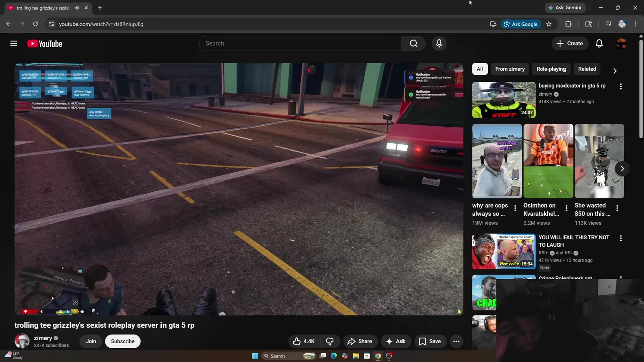Image resolution: width=644 pixels, height=362 pixels.
Task: Open options for buying moderator video
Action: 621,86
